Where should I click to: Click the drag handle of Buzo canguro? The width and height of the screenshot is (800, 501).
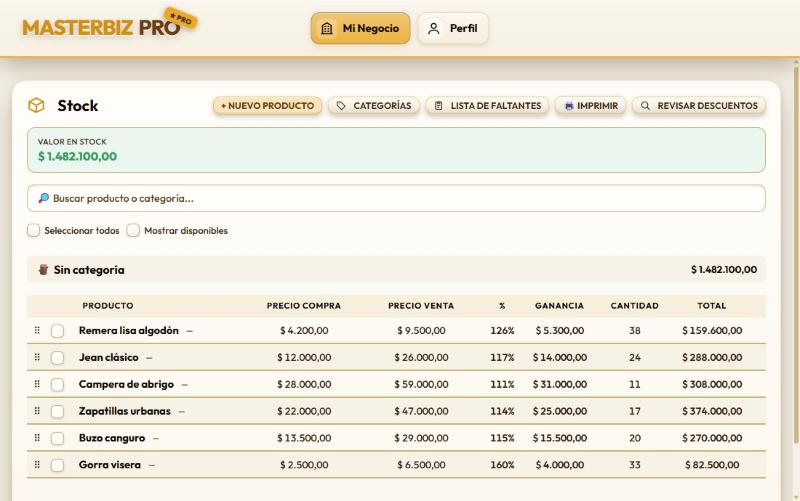[x=37, y=438]
